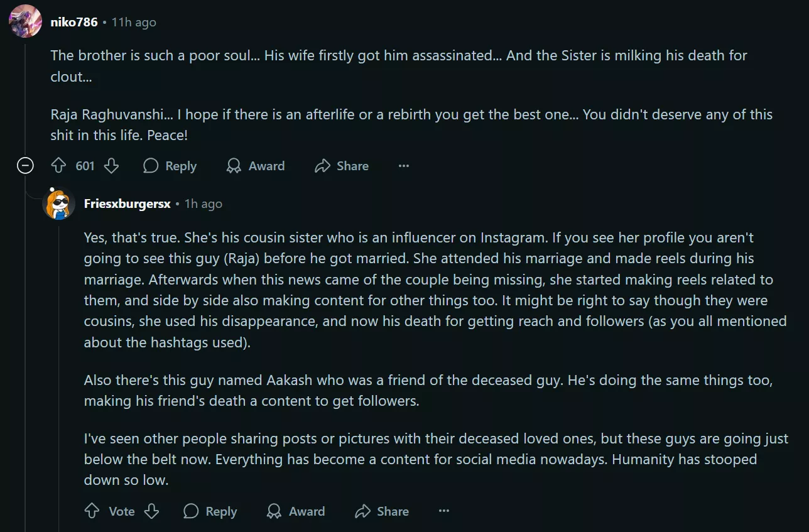Reply to Friesxburgersx's comment
This screenshot has width=809, height=532.
coord(210,511)
